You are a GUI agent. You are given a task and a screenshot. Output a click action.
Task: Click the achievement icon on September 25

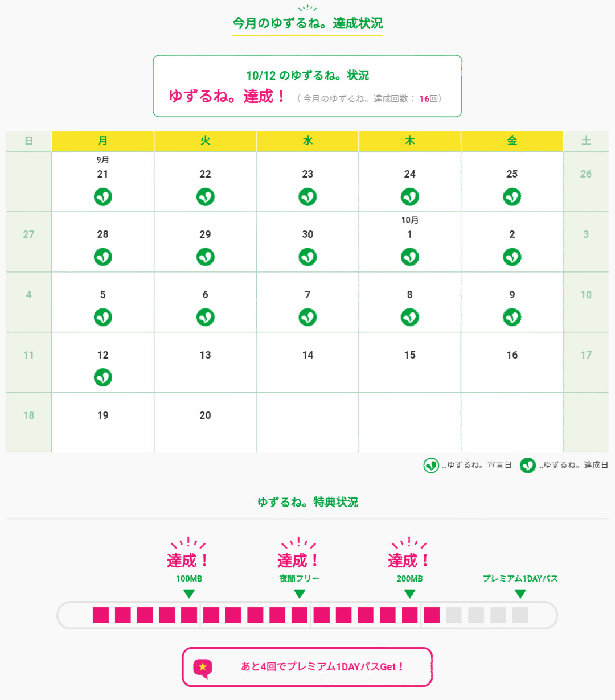(512, 197)
